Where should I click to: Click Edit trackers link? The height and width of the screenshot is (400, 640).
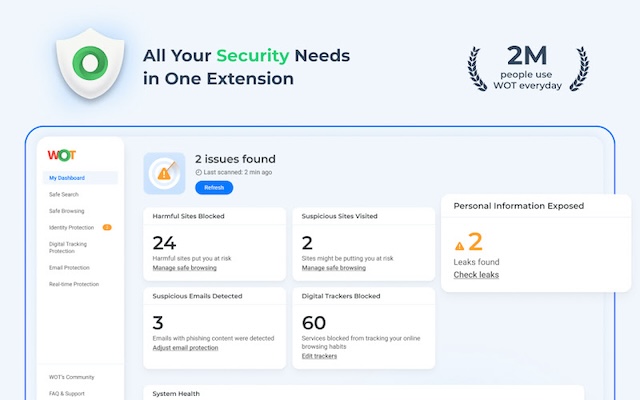tap(319, 356)
